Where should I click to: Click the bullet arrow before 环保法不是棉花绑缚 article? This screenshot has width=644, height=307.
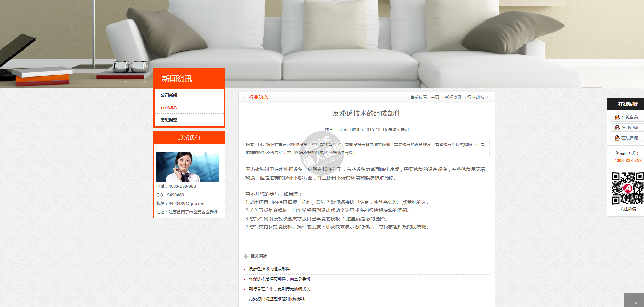click(244, 279)
